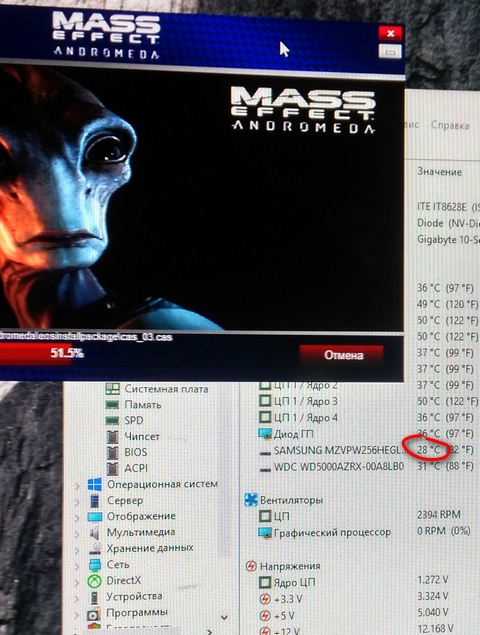Select the Сеть network icon
Screen dimensions: 480x635
(95, 565)
